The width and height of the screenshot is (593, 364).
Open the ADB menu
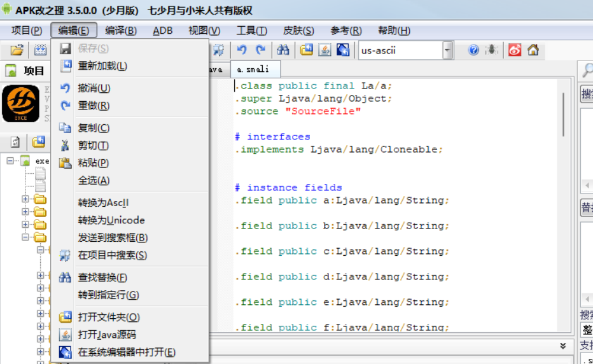(163, 31)
